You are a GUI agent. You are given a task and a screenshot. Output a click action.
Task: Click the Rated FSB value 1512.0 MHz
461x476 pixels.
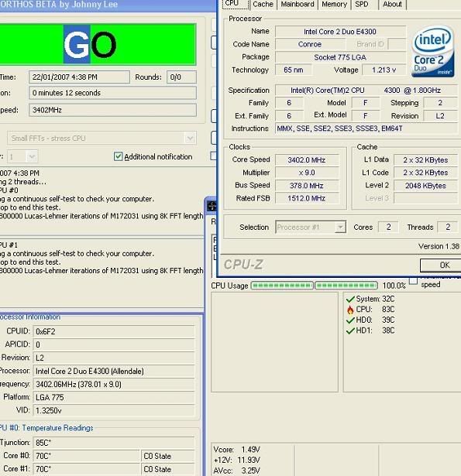click(307, 198)
